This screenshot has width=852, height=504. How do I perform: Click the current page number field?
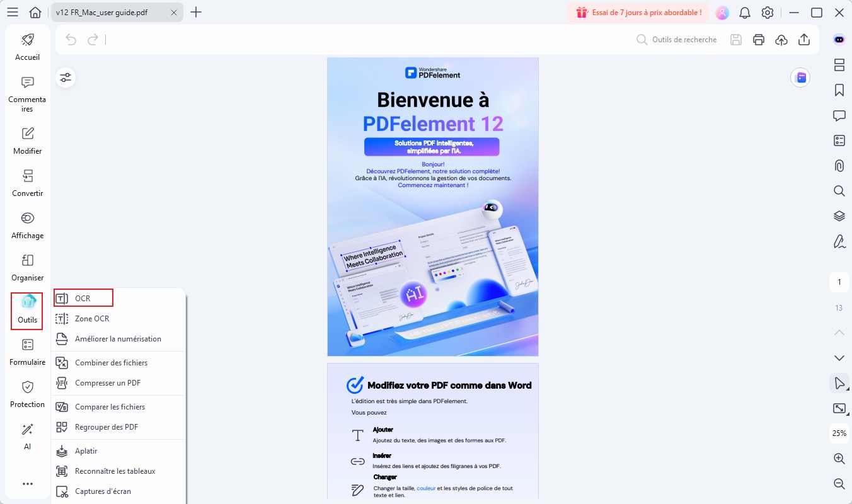(x=839, y=282)
